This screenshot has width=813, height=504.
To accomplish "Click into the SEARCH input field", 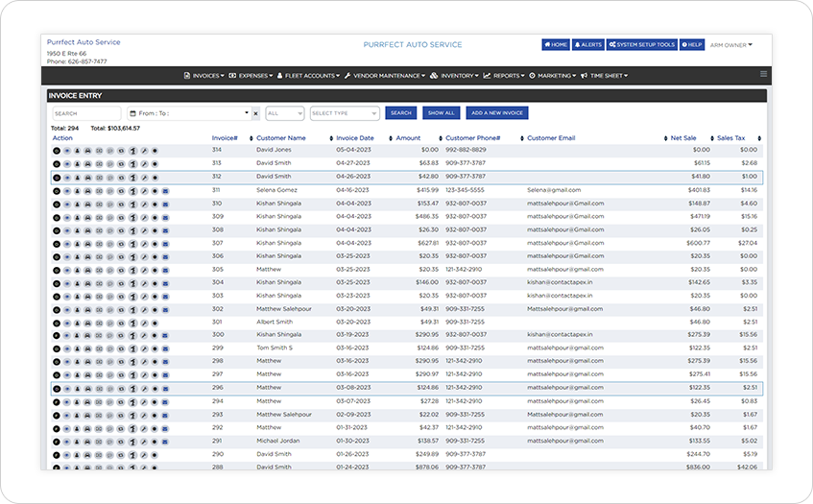I will 86,113.
